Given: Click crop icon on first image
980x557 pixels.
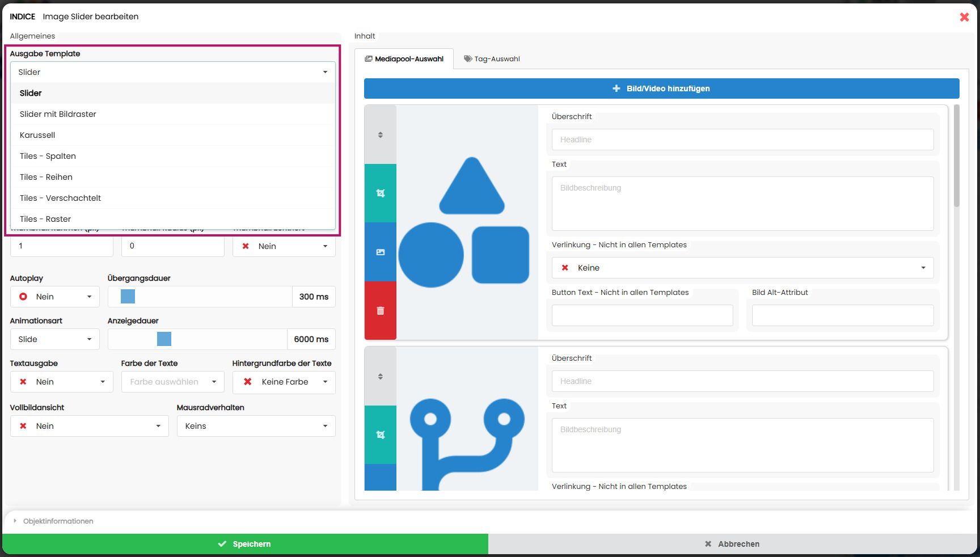Looking at the screenshot, I should tap(381, 193).
